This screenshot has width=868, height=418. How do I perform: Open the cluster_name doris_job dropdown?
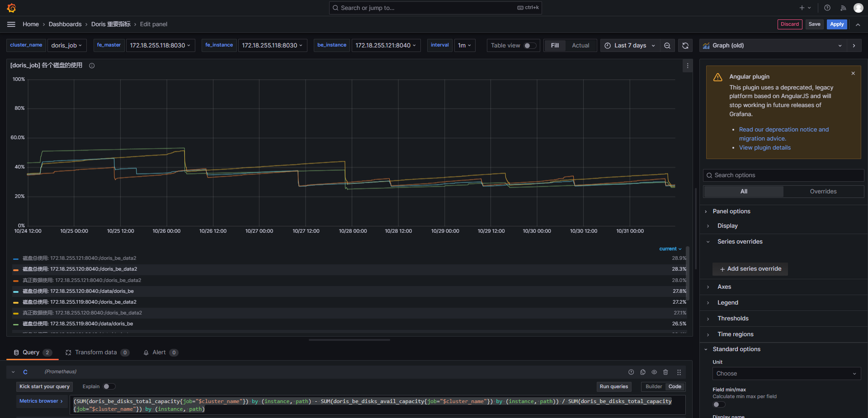click(x=66, y=46)
